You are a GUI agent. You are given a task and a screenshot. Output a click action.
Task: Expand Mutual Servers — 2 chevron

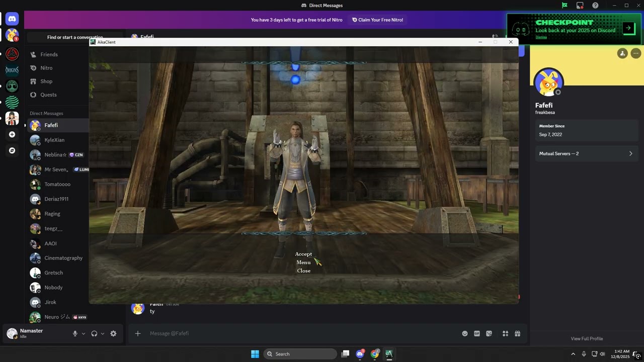click(x=630, y=153)
